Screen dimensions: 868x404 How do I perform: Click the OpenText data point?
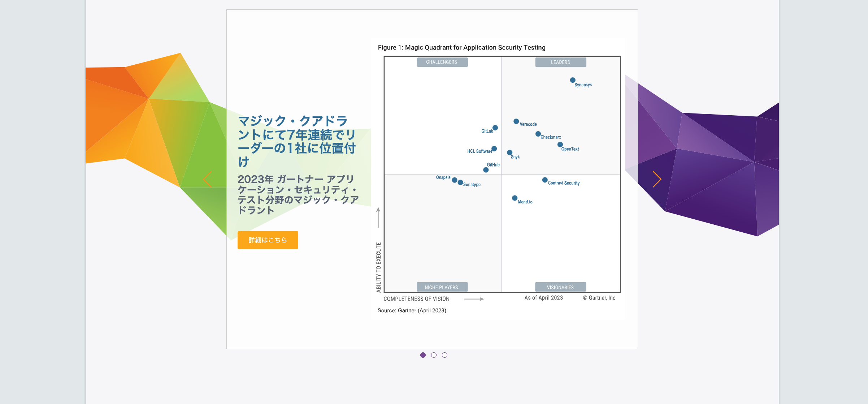[x=560, y=145]
